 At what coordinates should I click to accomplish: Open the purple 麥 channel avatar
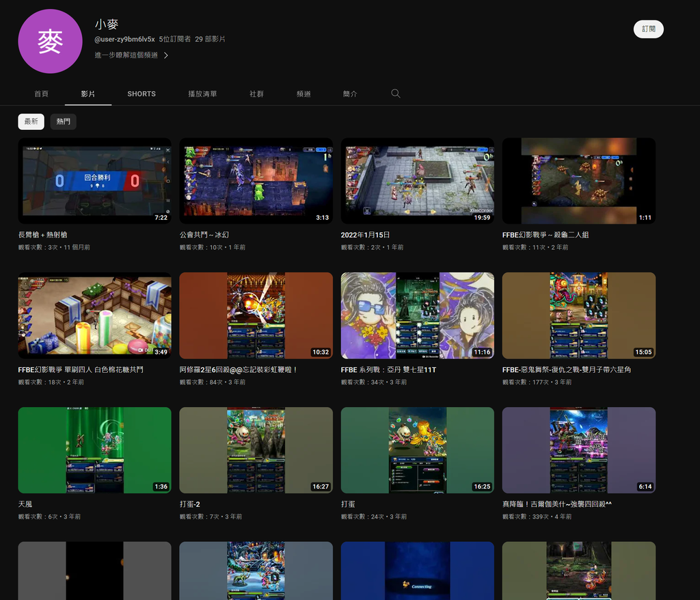[50, 41]
